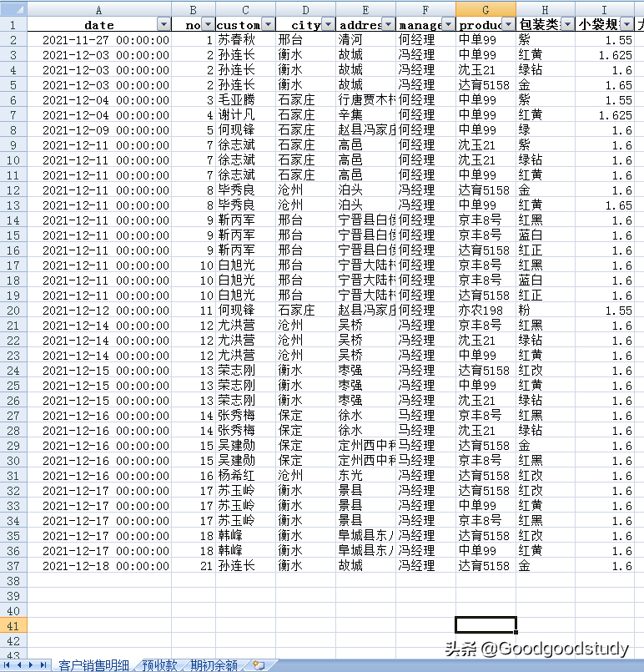
Task: Select row 20 header
Action: pyautogui.click(x=13, y=311)
